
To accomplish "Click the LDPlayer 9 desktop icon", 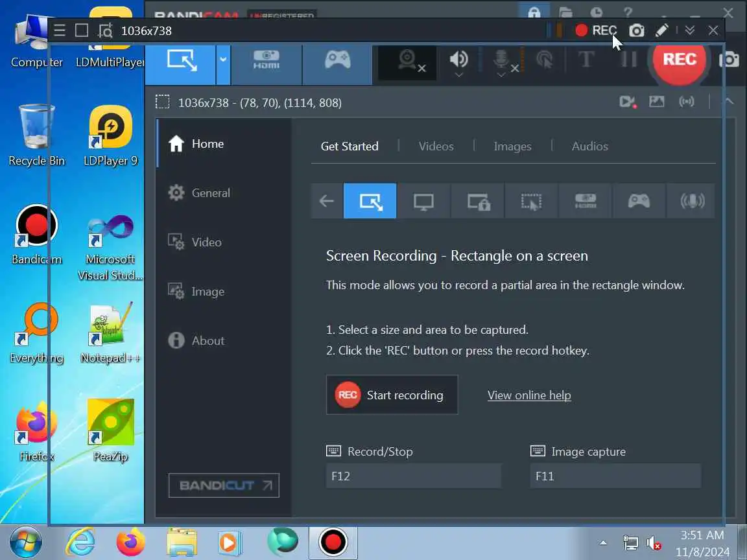I will [x=110, y=136].
